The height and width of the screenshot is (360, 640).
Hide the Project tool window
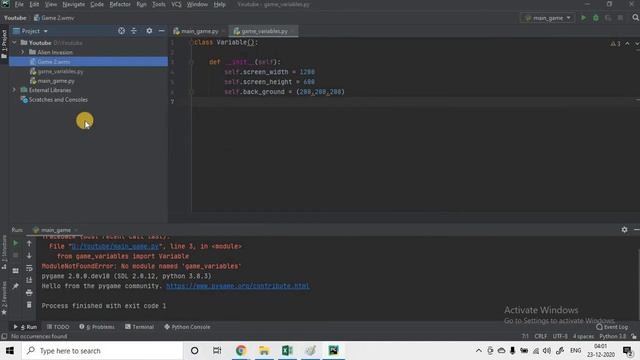point(162,31)
